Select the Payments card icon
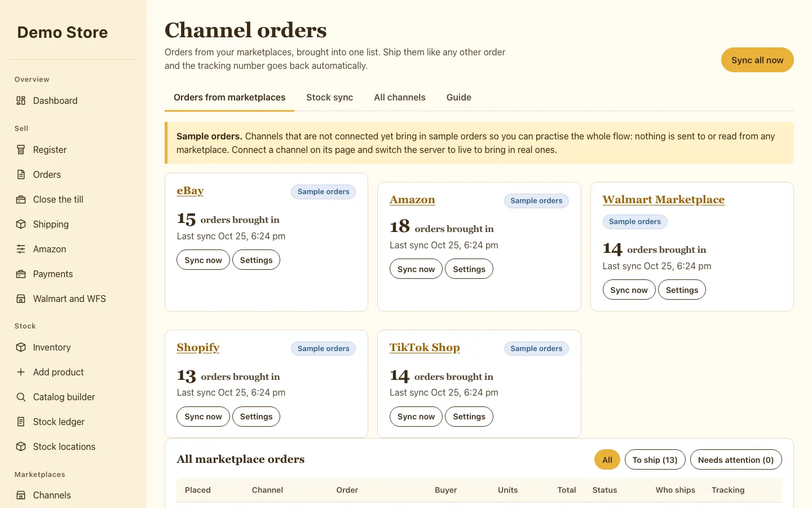This screenshot has width=812, height=508. click(x=21, y=274)
